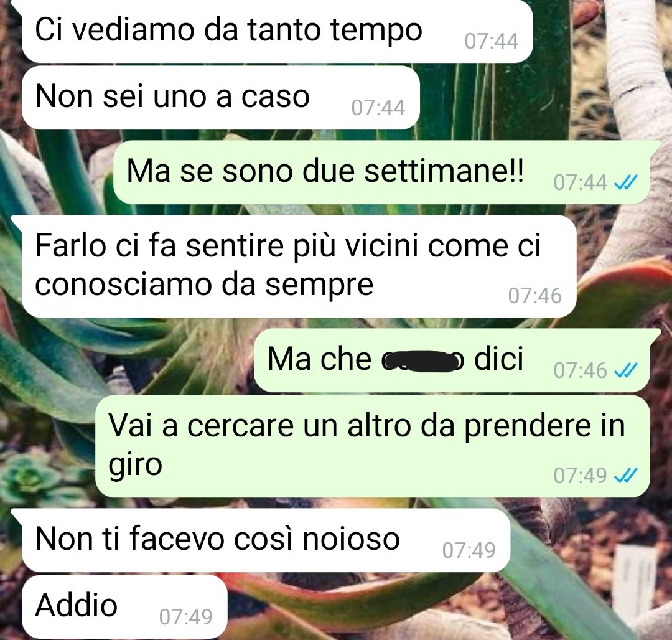Select the 'Ma che ... dici' sent message

tap(452, 360)
